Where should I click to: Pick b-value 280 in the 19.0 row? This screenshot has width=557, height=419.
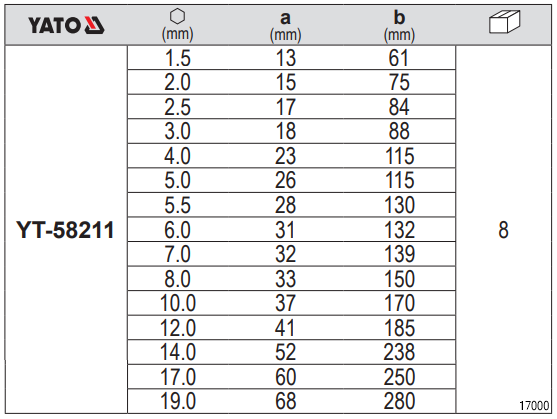point(399,402)
